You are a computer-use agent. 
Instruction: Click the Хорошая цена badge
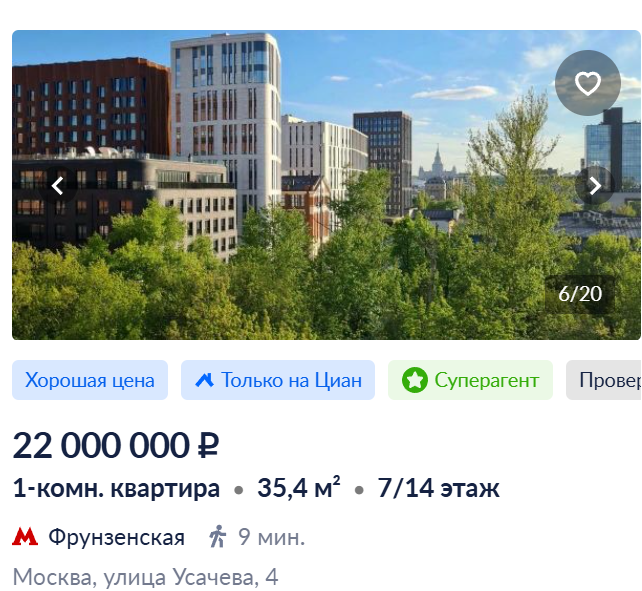pos(90,380)
